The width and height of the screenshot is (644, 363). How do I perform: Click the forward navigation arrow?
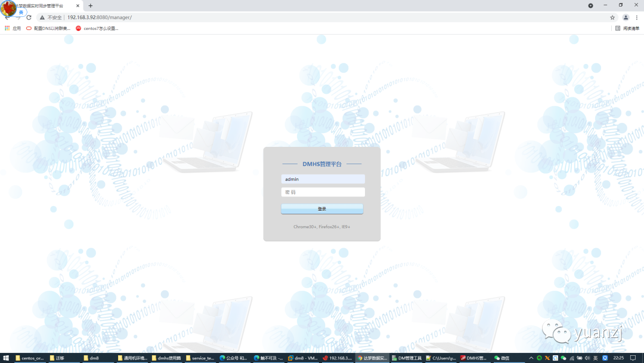(18, 17)
